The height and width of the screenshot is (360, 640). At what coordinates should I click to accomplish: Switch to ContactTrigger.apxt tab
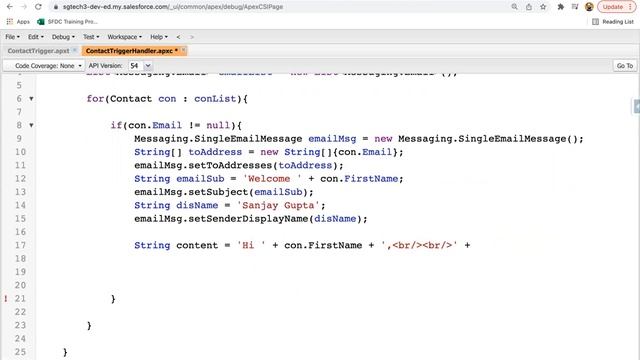(x=38, y=51)
